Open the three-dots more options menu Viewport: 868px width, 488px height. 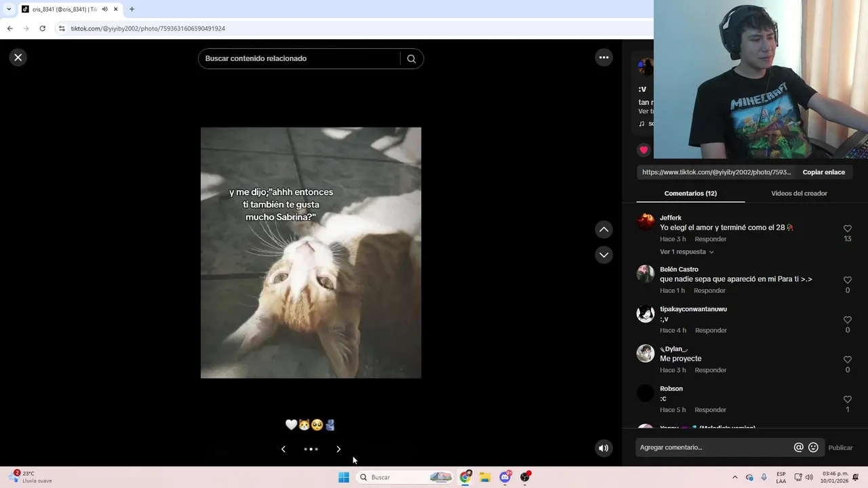604,58
